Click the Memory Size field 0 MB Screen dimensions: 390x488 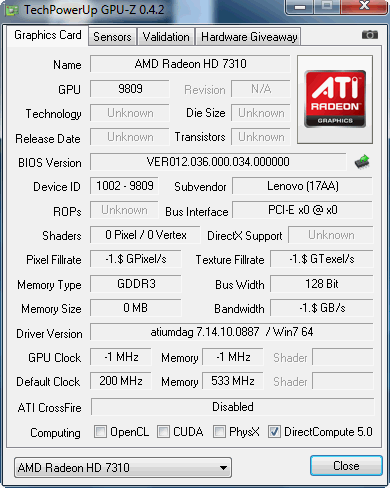[x=136, y=308]
